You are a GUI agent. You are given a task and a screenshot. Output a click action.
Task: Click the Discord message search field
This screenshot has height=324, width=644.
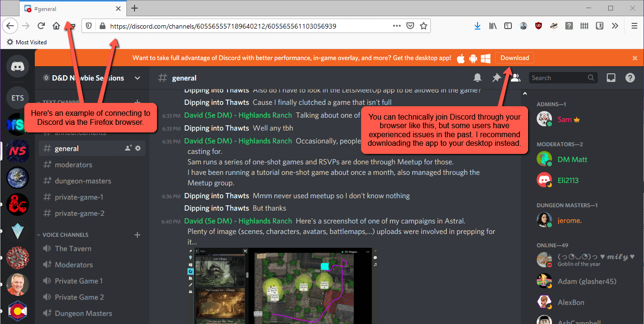coord(563,78)
